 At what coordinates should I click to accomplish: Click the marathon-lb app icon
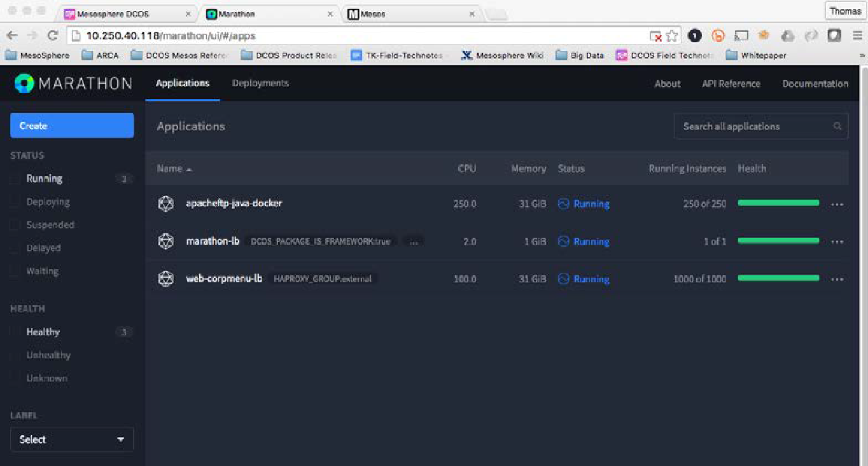click(166, 241)
